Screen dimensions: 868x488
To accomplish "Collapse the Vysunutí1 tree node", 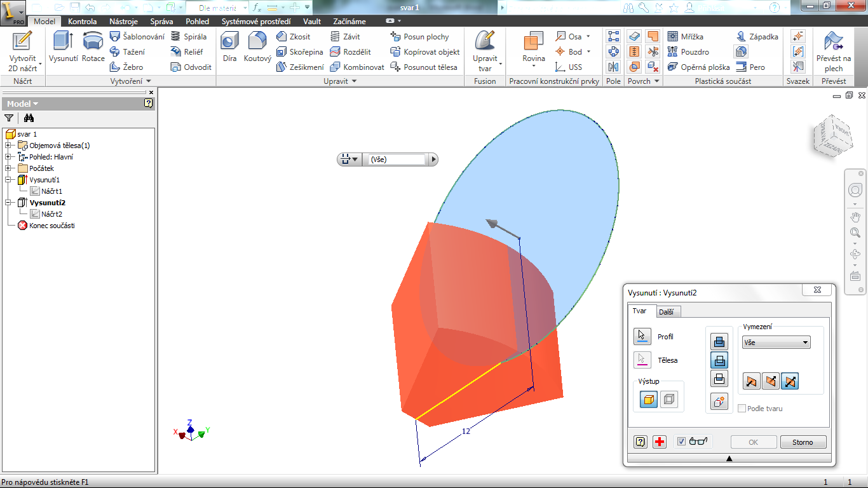I will click(x=8, y=180).
